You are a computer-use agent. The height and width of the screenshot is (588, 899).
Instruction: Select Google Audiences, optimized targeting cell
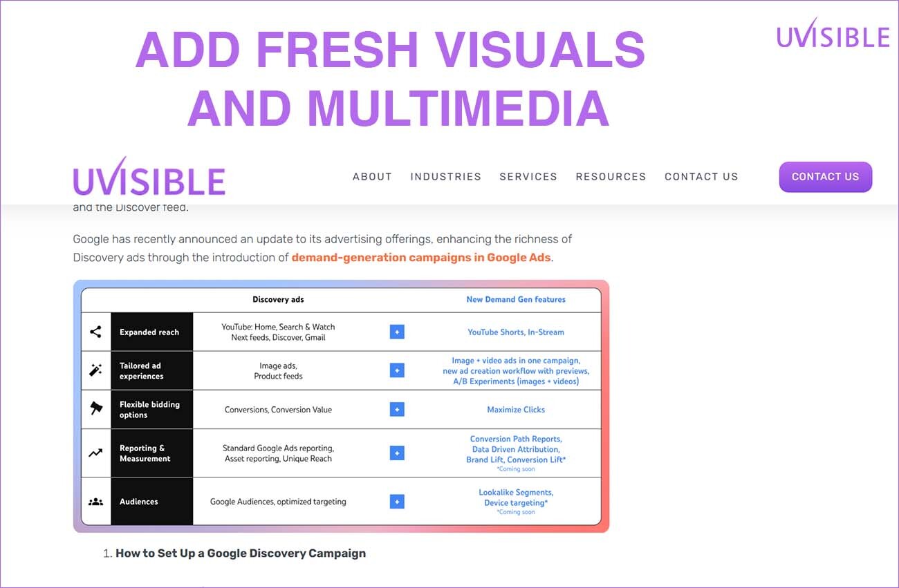click(278, 502)
